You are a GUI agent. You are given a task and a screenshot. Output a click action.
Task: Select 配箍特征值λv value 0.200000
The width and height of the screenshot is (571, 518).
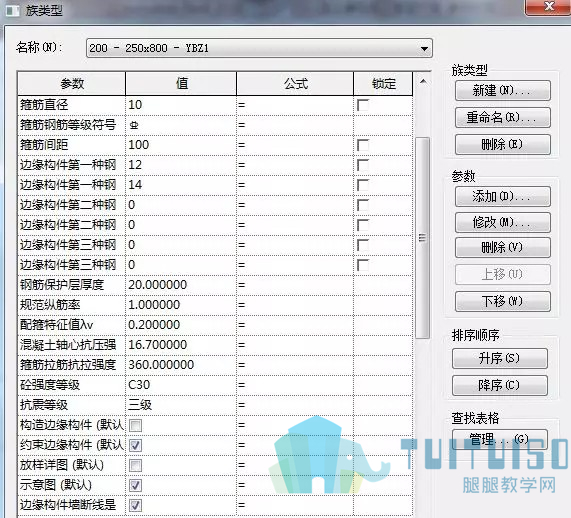[181, 325]
